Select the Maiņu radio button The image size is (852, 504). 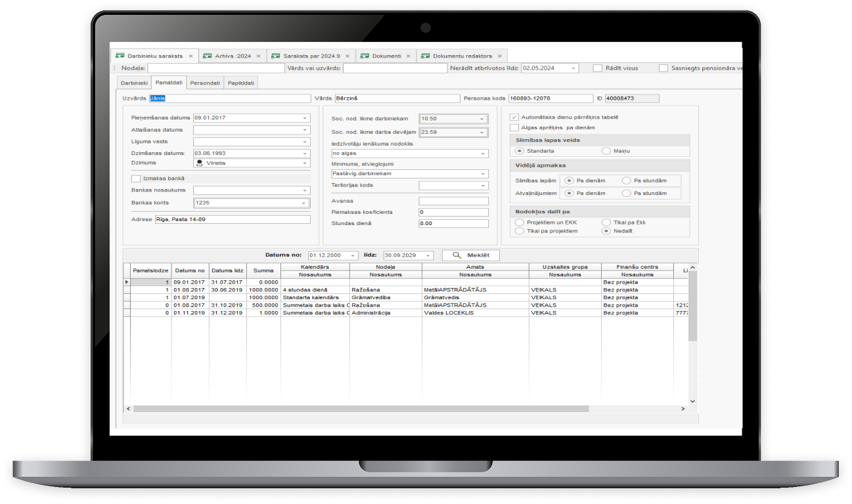point(606,151)
